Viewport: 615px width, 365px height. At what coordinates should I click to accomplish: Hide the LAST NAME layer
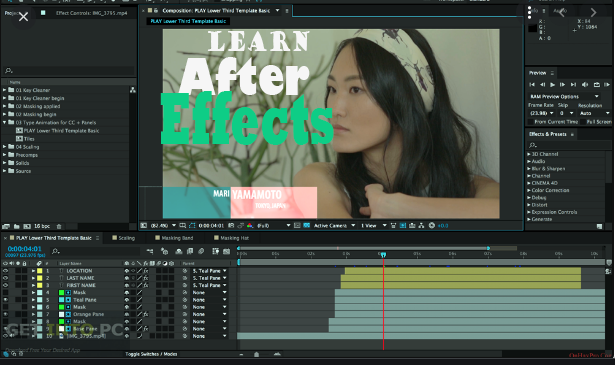[x=5, y=278]
